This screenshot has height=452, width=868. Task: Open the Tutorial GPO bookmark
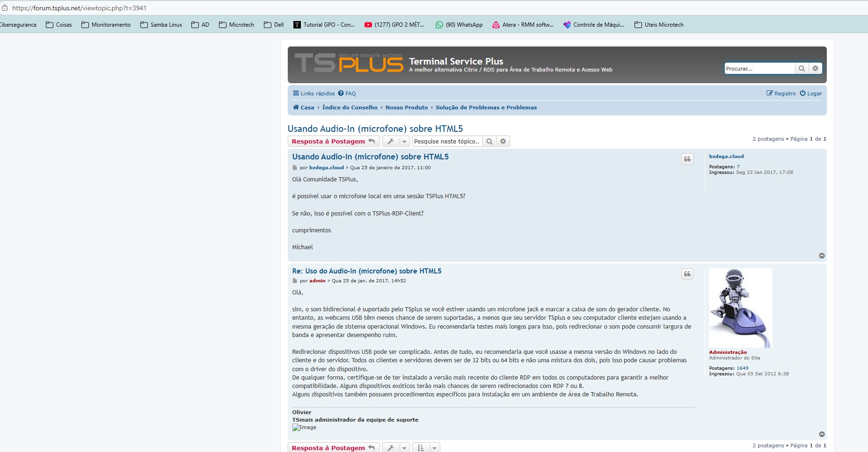pyautogui.click(x=324, y=25)
